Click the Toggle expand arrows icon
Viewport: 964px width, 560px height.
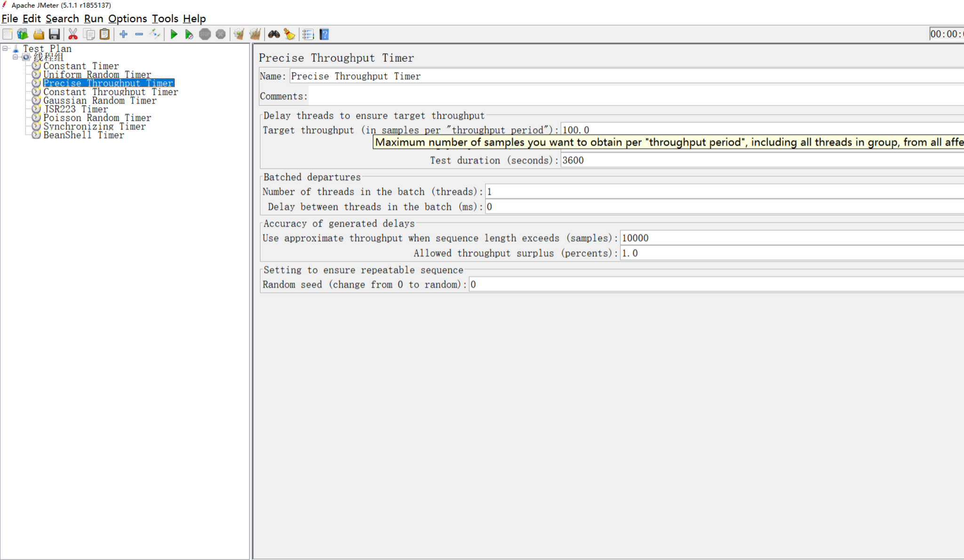pos(155,34)
